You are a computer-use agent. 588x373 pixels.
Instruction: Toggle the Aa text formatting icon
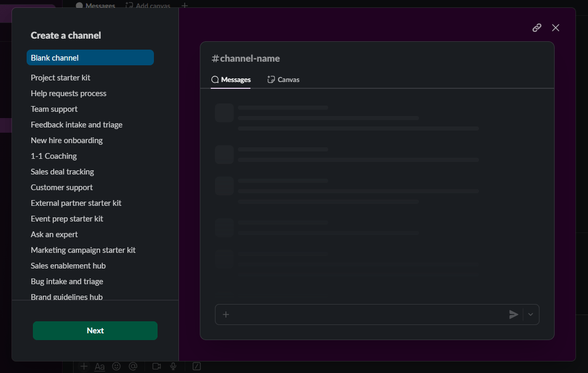(100, 367)
